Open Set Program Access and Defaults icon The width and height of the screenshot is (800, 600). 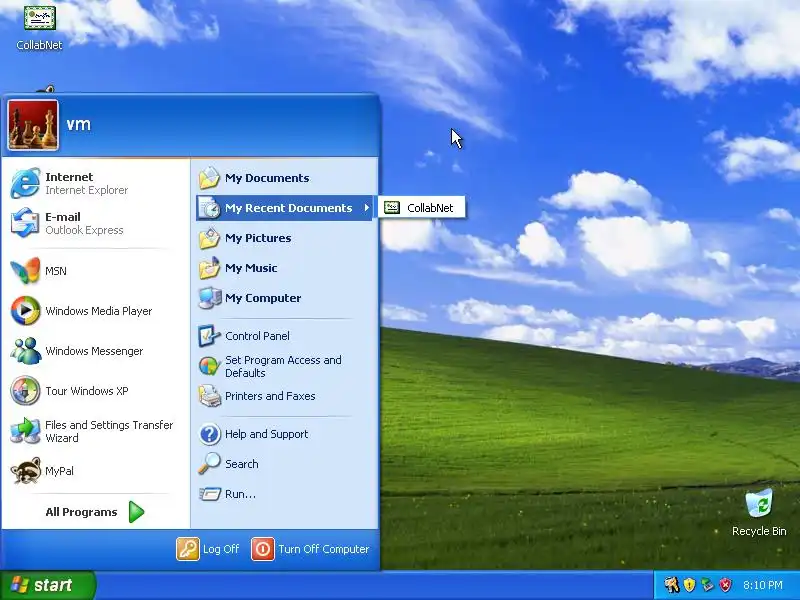click(x=209, y=366)
